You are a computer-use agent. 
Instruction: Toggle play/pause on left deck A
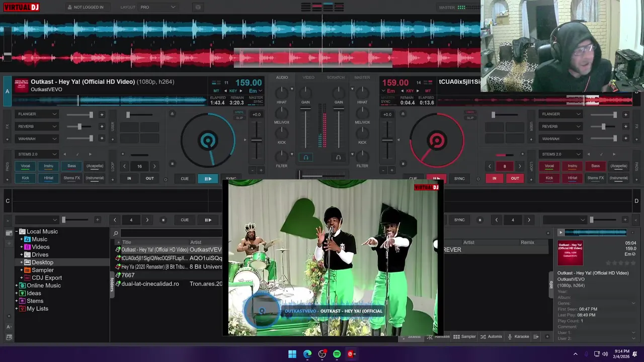tap(208, 178)
